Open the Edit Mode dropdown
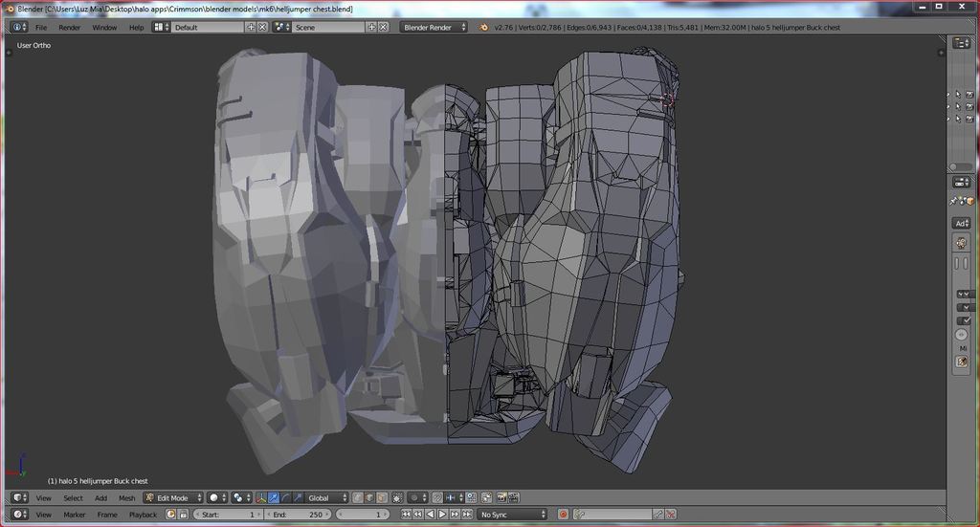The width and height of the screenshot is (980, 527). click(x=173, y=497)
